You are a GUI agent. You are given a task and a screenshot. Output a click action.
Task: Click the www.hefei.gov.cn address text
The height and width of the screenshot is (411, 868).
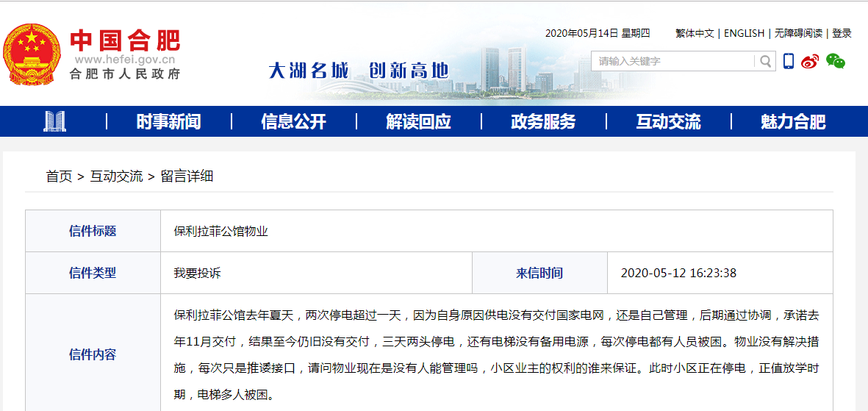click(x=125, y=60)
